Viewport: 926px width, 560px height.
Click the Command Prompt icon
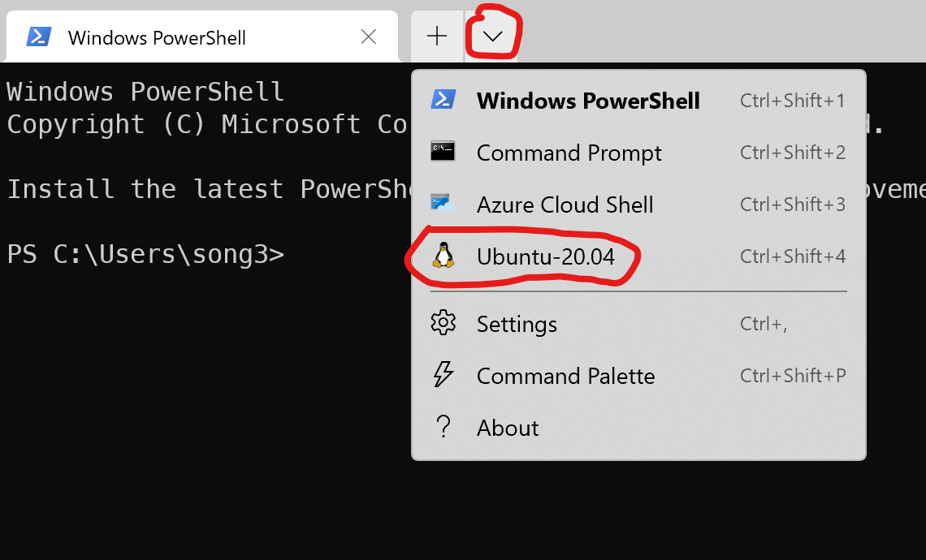click(443, 152)
